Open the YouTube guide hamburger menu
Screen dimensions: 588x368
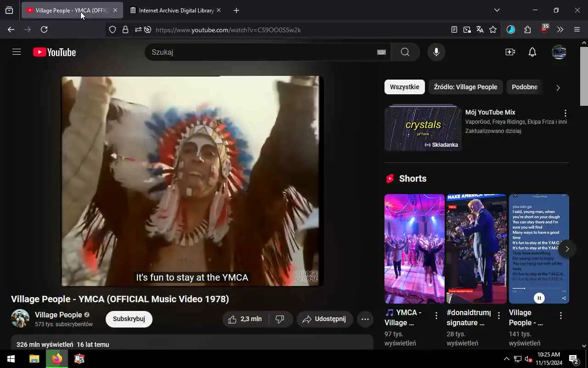pos(17,52)
